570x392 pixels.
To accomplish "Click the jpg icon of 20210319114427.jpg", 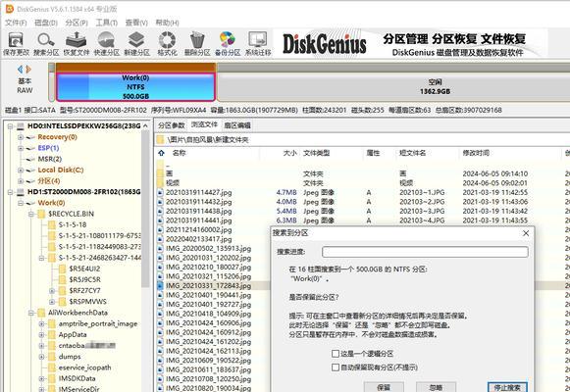I will coord(160,193).
